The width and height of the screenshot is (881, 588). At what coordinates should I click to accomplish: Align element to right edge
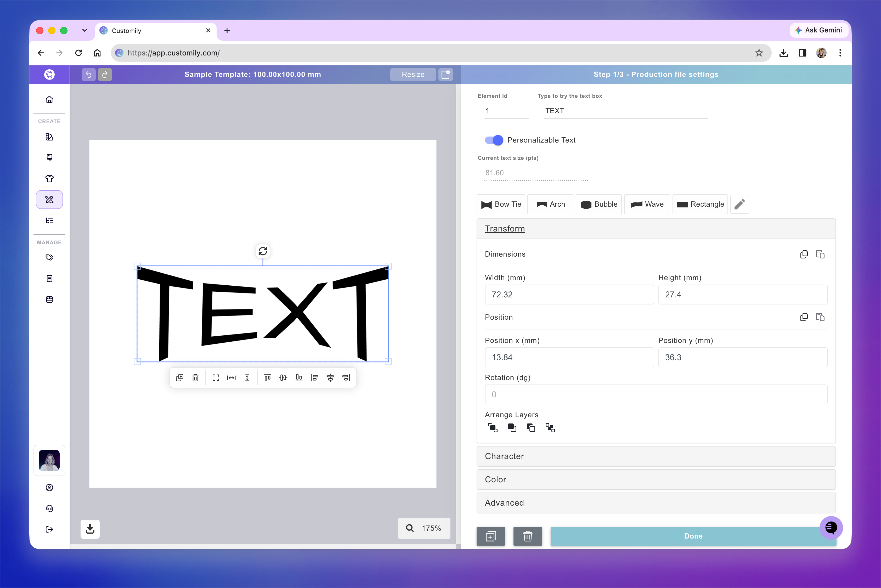(346, 378)
